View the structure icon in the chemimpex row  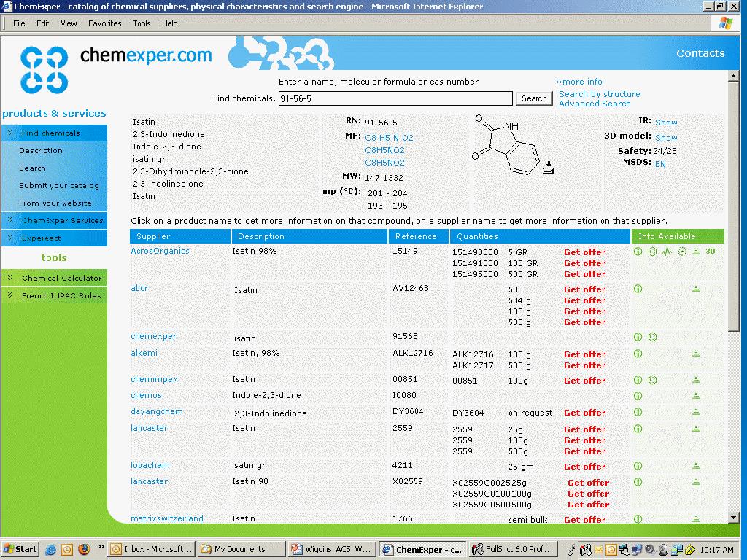(653, 380)
